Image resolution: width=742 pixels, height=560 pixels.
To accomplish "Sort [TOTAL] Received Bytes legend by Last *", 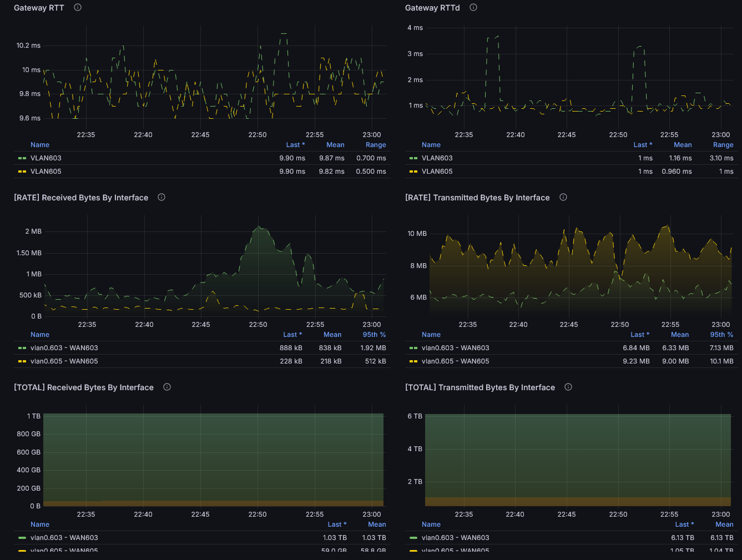I will [x=337, y=524].
